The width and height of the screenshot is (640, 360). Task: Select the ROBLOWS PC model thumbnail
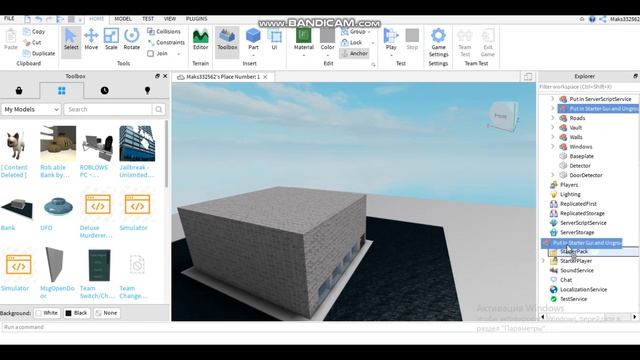pyautogui.click(x=97, y=144)
